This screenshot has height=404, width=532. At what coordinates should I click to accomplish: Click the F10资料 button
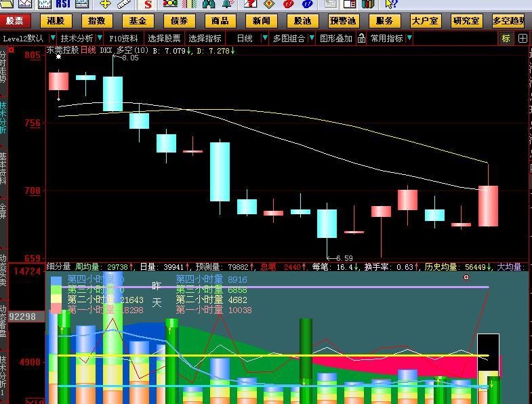click(x=123, y=39)
